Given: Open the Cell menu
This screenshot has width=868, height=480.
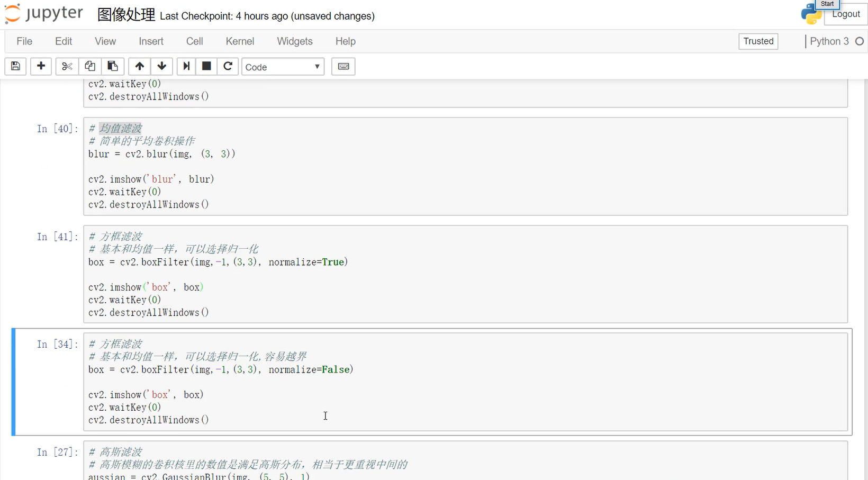Looking at the screenshot, I should 194,41.
